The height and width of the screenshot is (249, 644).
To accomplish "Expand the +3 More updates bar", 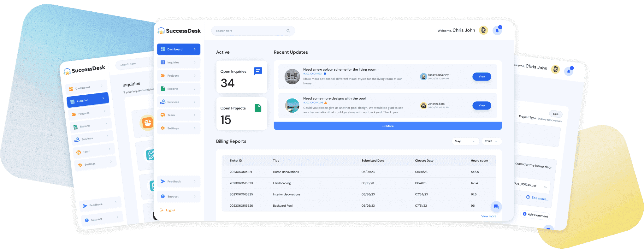I will (387, 126).
